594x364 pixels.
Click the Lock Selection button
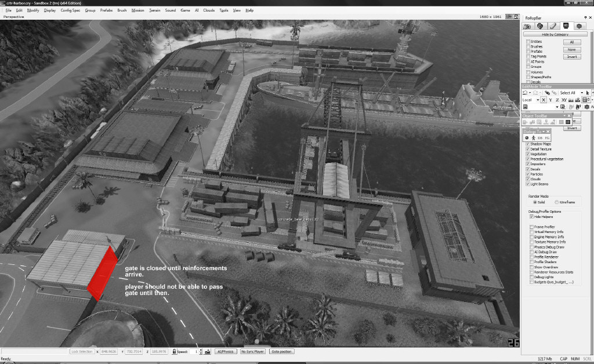coord(82,351)
